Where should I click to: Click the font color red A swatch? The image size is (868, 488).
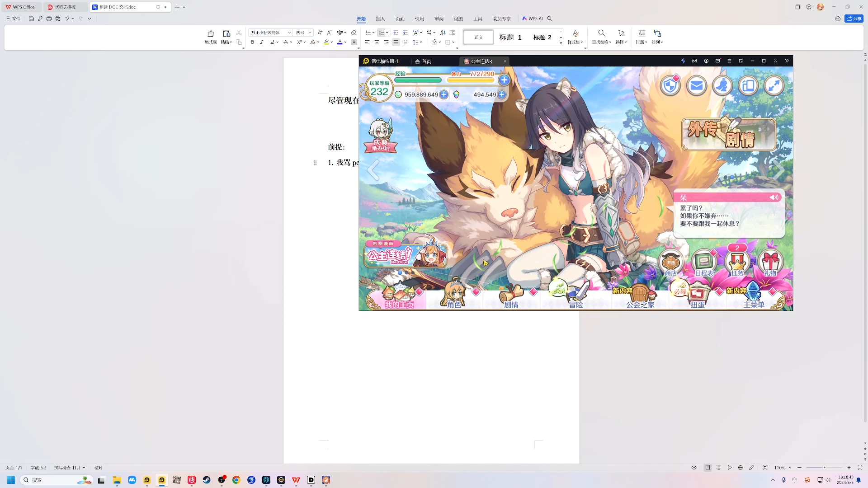click(x=340, y=42)
